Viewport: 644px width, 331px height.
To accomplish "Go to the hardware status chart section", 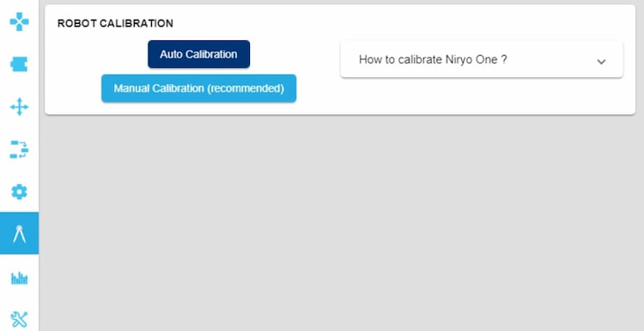I will tap(19, 279).
